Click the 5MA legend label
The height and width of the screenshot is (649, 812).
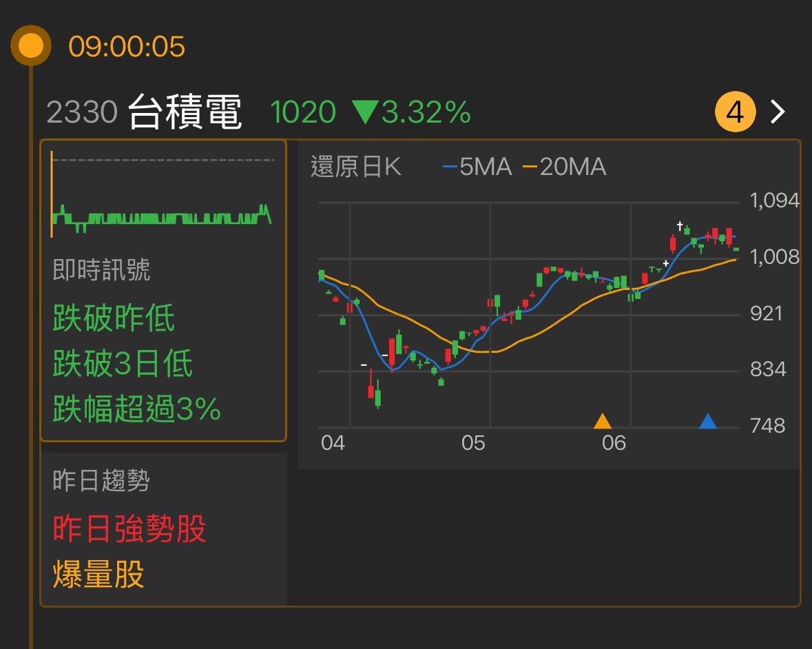pos(477,167)
